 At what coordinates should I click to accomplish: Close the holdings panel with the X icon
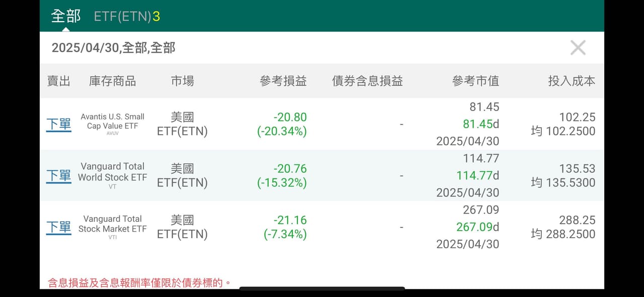tap(578, 48)
